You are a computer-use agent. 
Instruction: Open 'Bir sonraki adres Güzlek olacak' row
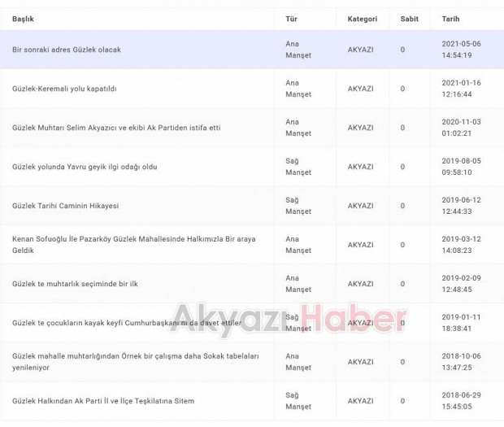tap(252, 50)
